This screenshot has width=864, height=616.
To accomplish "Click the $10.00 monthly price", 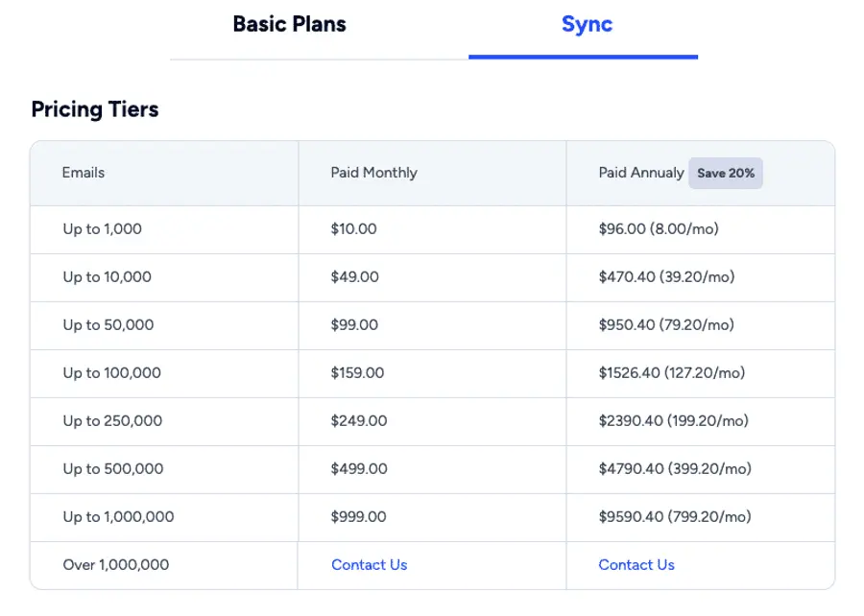I will tap(355, 229).
